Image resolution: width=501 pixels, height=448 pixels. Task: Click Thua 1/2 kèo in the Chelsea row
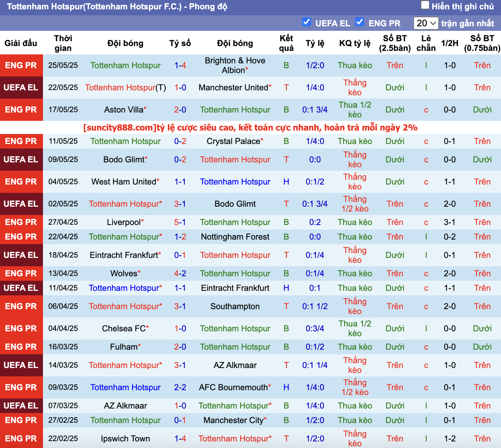click(x=355, y=329)
